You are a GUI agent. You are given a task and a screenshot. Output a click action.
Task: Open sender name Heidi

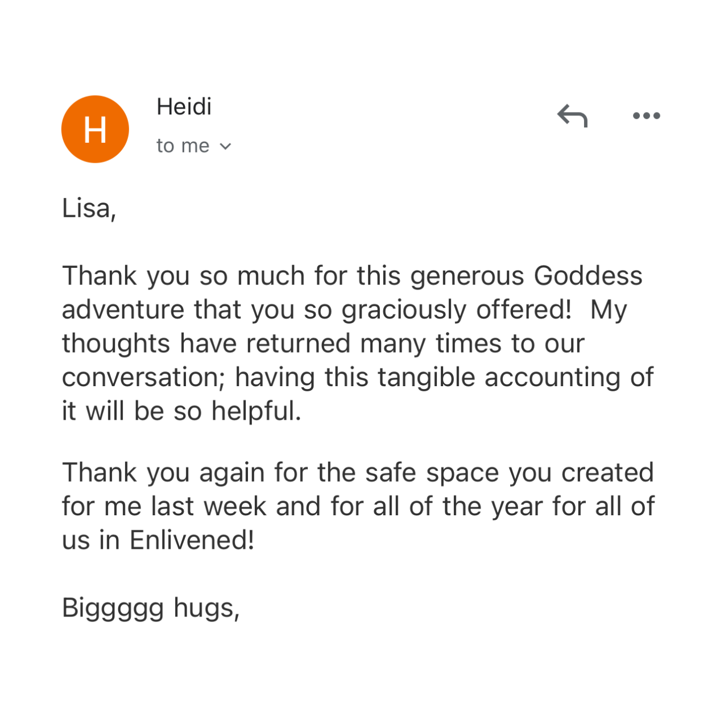[x=184, y=106]
